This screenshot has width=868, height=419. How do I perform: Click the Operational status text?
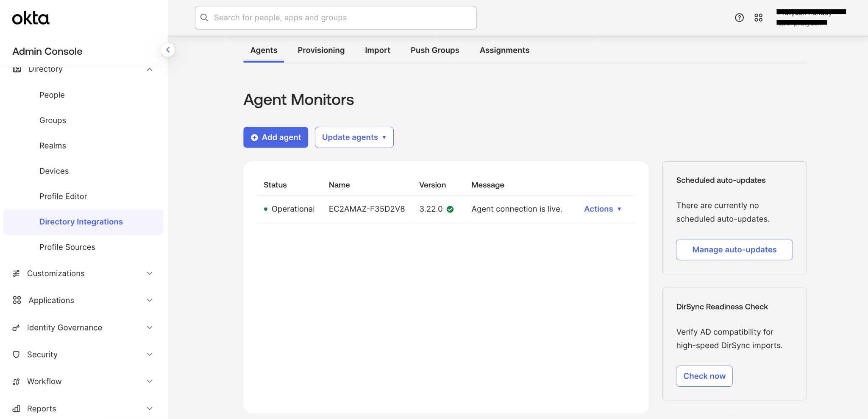tap(293, 209)
